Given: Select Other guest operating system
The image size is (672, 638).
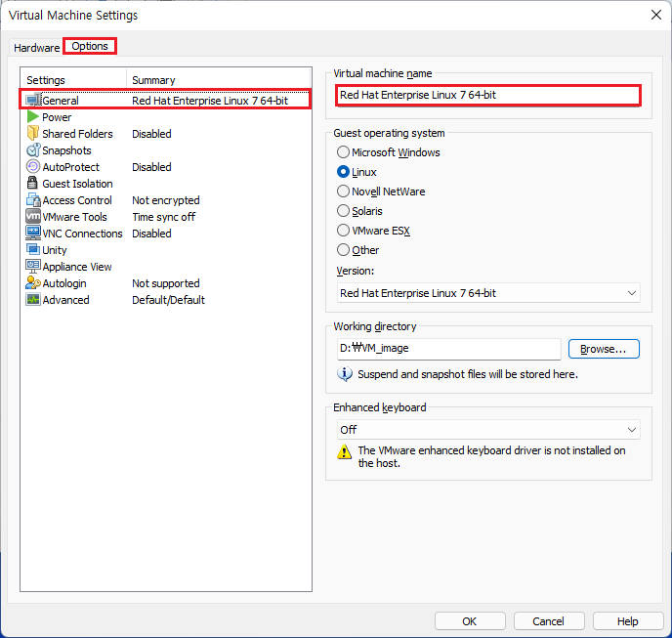Looking at the screenshot, I should (x=343, y=250).
